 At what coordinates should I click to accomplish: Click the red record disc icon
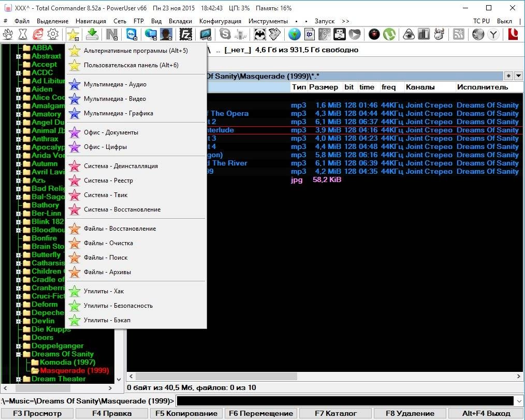[x=374, y=34]
